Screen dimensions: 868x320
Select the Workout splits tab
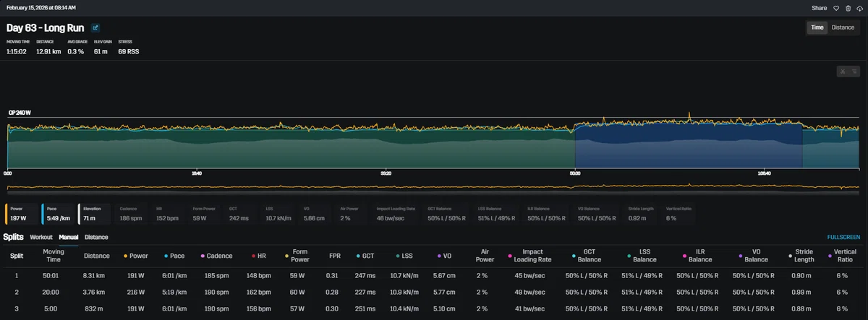(41, 237)
